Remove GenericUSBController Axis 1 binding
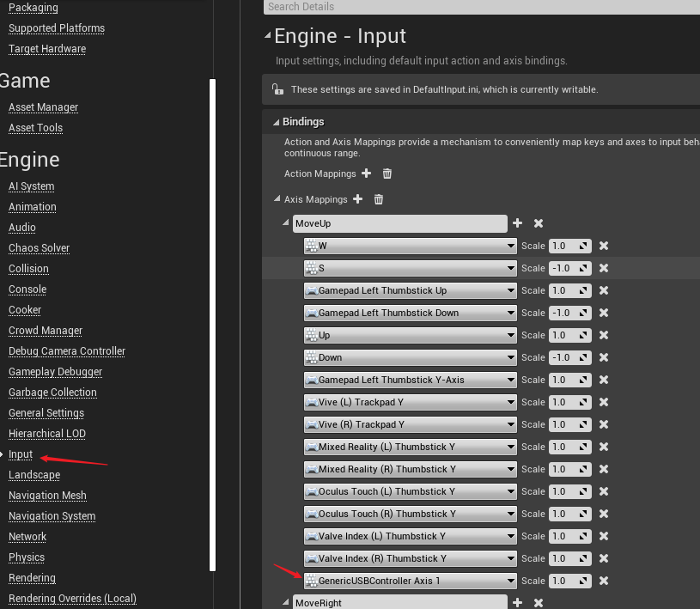Viewport: 700px width, 609px height. coord(604,581)
